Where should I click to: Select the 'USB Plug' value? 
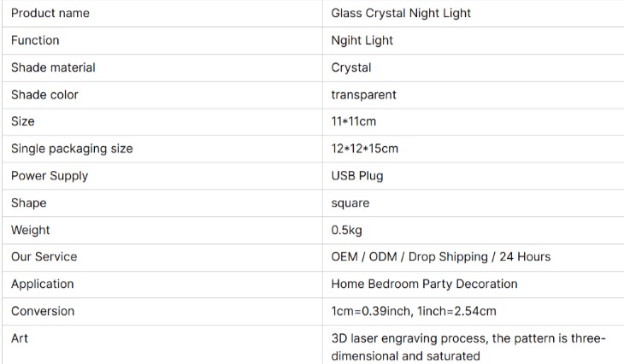357,175
